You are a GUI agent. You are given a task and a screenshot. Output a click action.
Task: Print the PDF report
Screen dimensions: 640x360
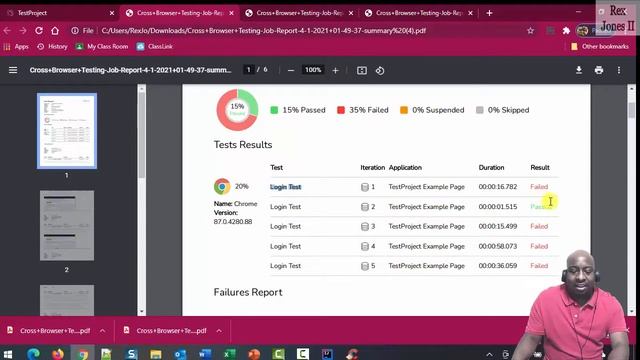[x=599, y=70]
